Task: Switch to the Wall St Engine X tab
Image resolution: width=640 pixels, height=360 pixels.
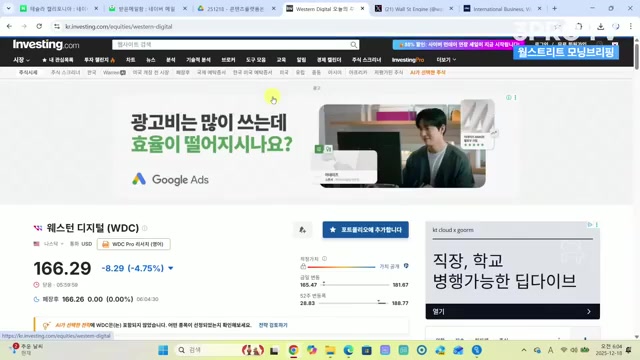Action: pos(413,9)
